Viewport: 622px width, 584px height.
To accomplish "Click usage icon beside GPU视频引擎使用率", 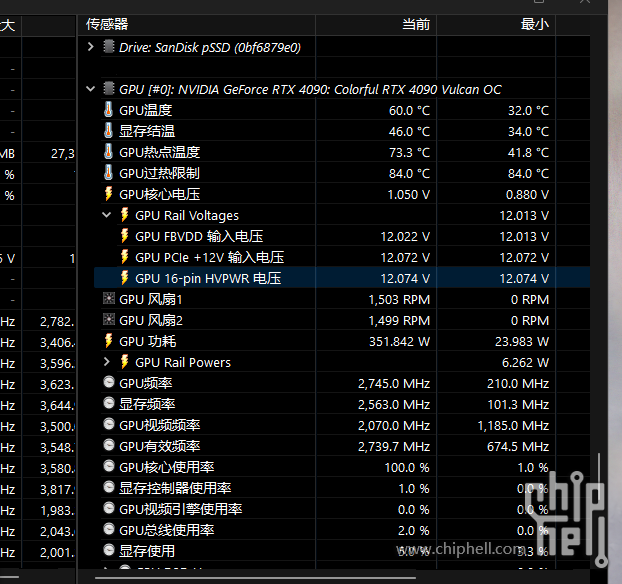I will click(x=109, y=508).
